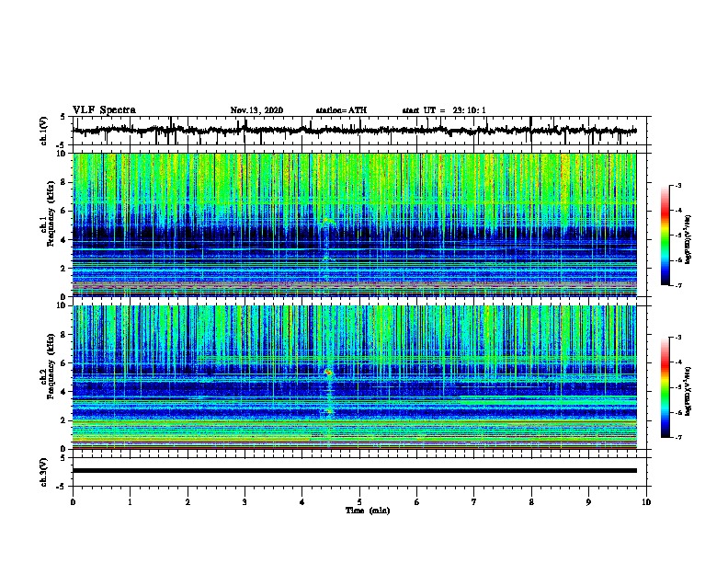
Task: Click the ch.1 voltage waveform trace
Action: [x=354, y=131]
